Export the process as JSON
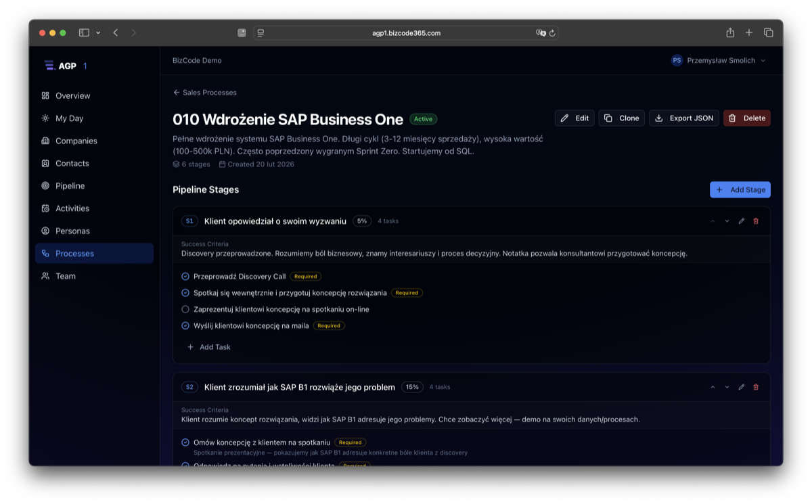This screenshot has height=504, width=812. tap(683, 118)
